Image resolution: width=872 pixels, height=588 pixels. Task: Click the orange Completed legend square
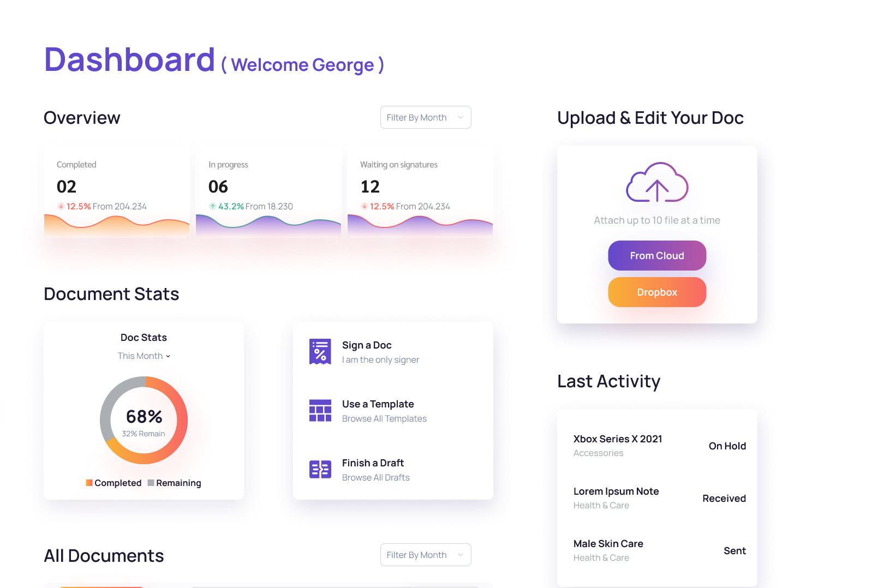pos(89,483)
